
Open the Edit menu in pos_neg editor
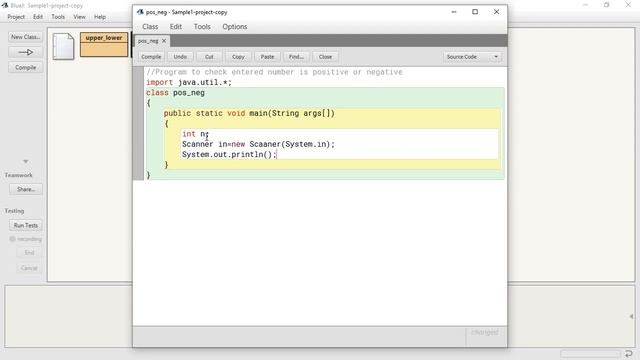(x=176, y=27)
